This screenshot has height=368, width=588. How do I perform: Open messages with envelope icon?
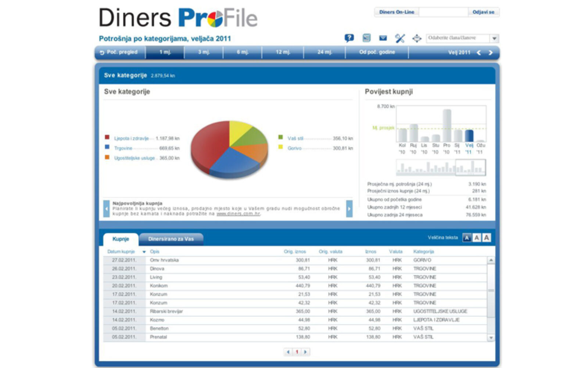click(x=383, y=38)
